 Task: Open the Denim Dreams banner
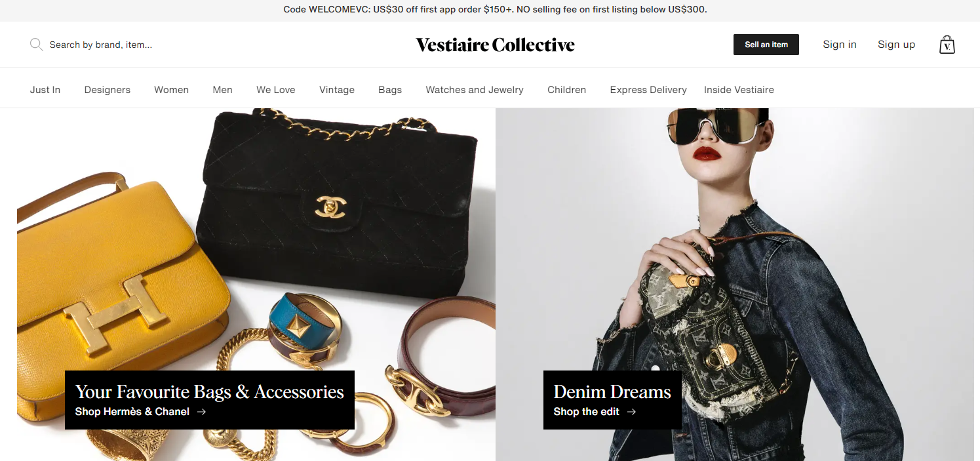click(612, 400)
